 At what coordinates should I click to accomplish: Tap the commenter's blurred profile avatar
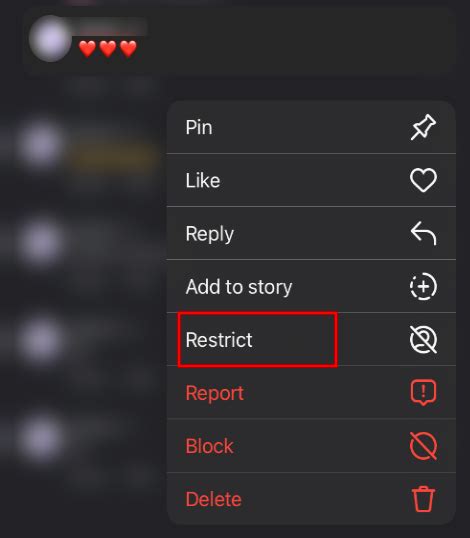pyautogui.click(x=50, y=38)
